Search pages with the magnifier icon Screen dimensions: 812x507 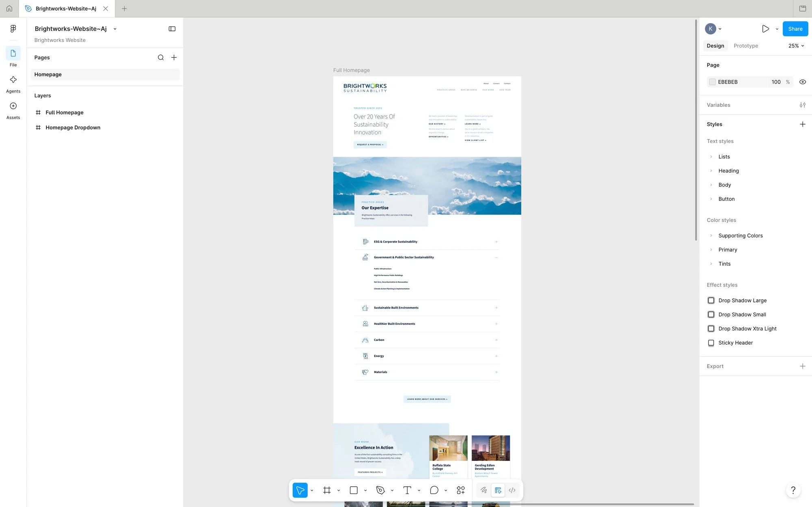pyautogui.click(x=161, y=58)
